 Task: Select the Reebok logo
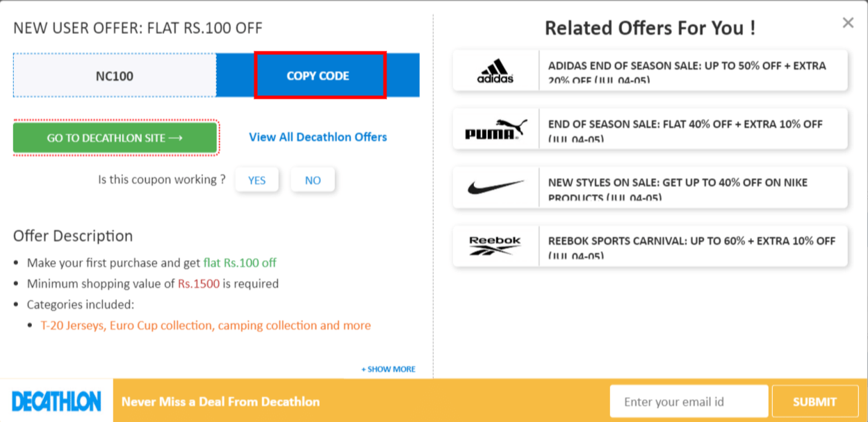[496, 245]
